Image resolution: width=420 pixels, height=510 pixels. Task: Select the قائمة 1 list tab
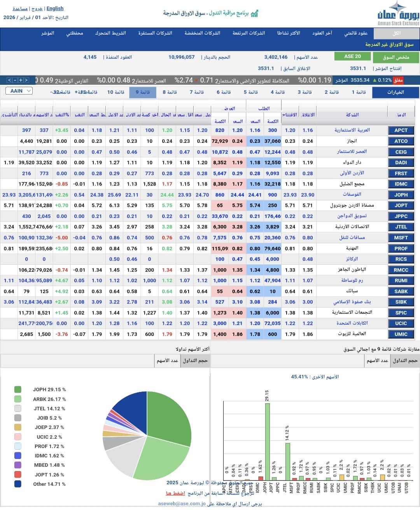[359, 92]
